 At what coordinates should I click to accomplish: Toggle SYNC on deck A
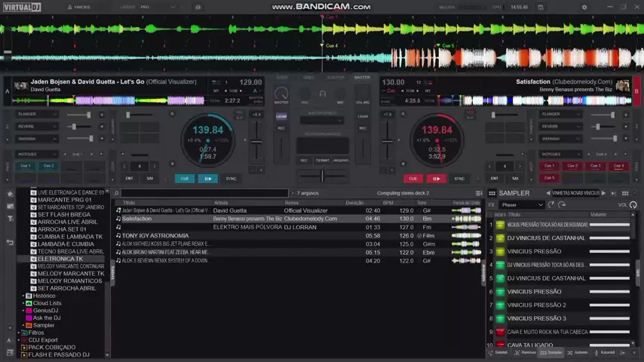(x=231, y=179)
